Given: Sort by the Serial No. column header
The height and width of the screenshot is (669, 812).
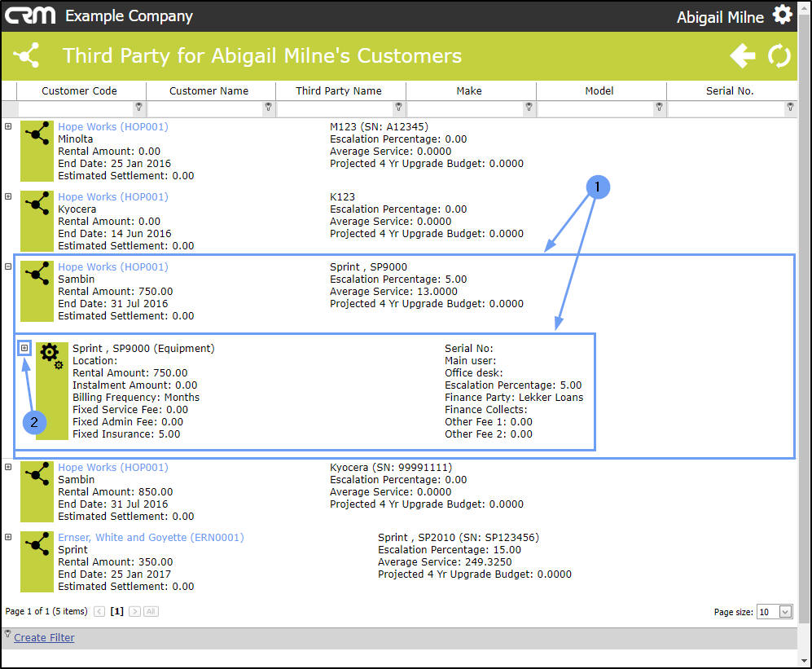Looking at the screenshot, I should click(x=730, y=90).
